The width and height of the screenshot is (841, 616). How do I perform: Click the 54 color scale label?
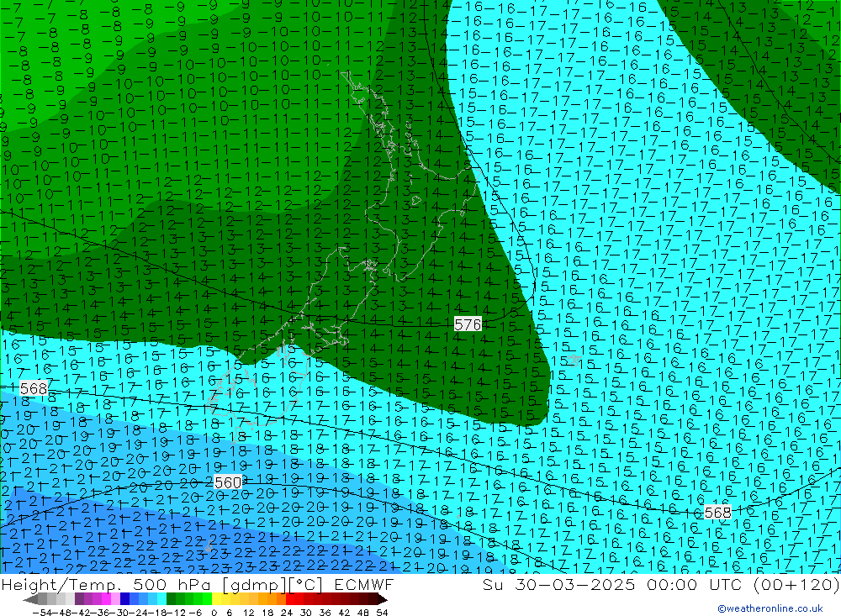[x=382, y=613]
